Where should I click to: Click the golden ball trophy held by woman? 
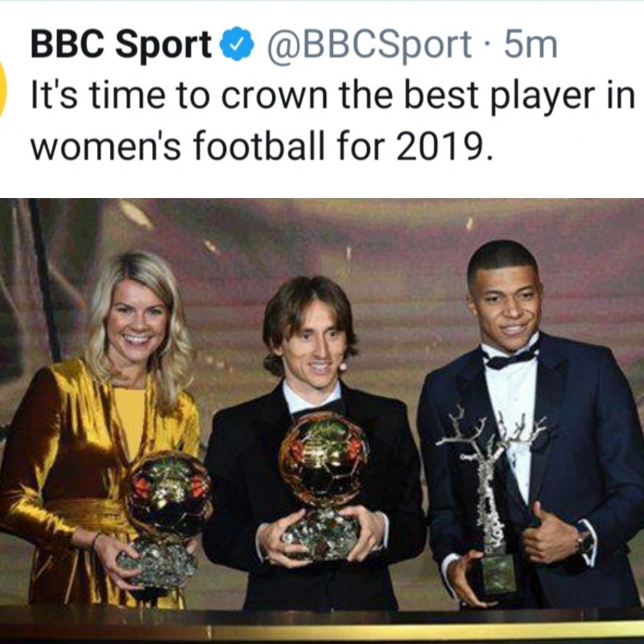click(x=167, y=518)
